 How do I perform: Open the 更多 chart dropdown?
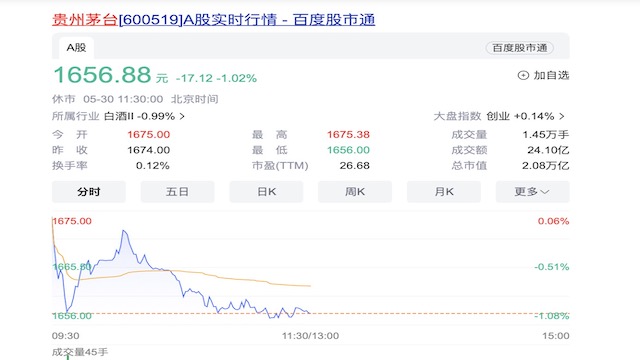533,192
